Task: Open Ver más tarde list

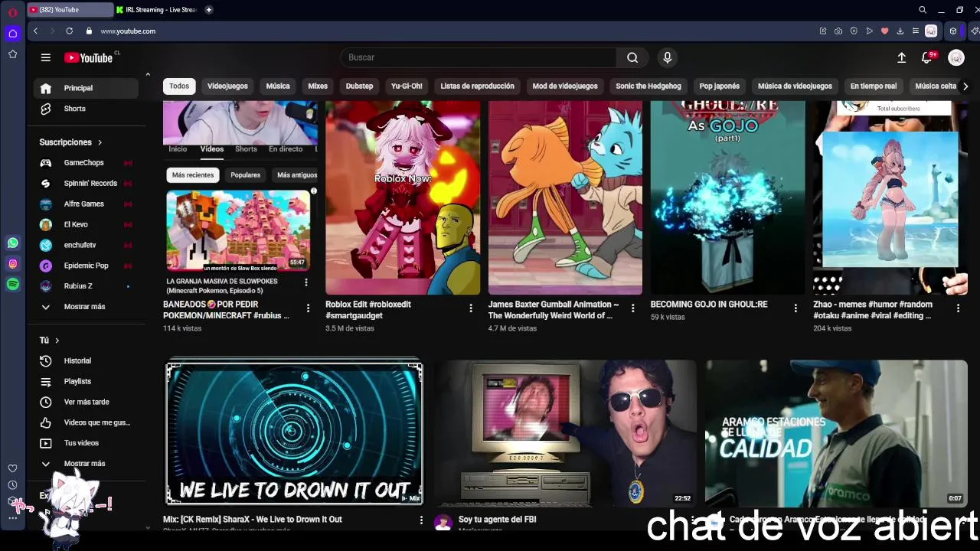Action: point(86,402)
